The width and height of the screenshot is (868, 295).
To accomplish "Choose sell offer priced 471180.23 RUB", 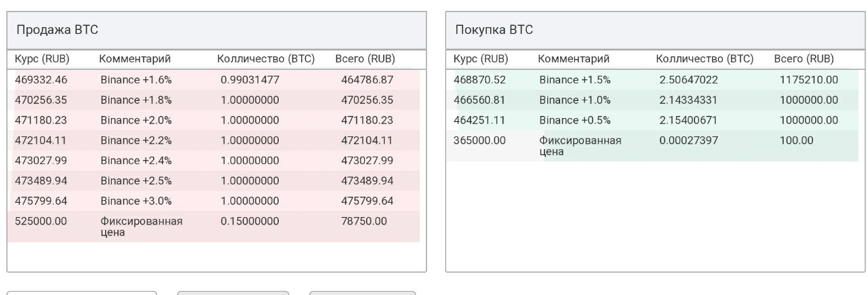I will [214, 120].
